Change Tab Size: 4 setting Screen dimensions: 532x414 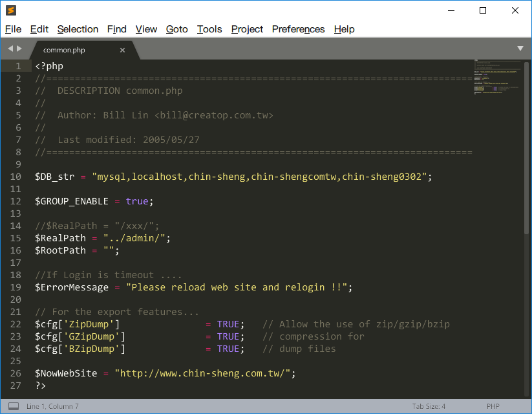pos(429,406)
